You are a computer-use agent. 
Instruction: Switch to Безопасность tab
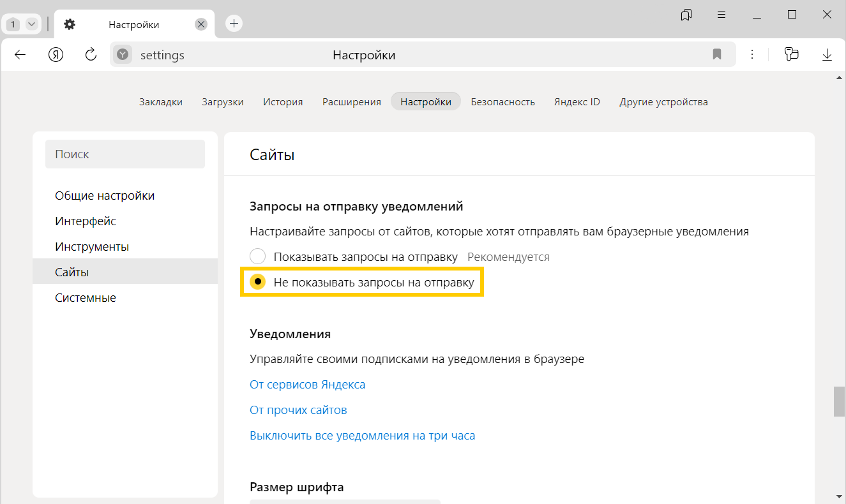(502, 102)
